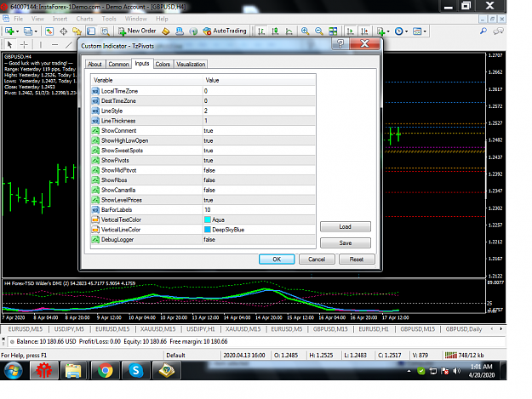The height and width of the screenshot is (399, 532).
Task: Switch chart to candlestick mode
Action: coord(275,31)
